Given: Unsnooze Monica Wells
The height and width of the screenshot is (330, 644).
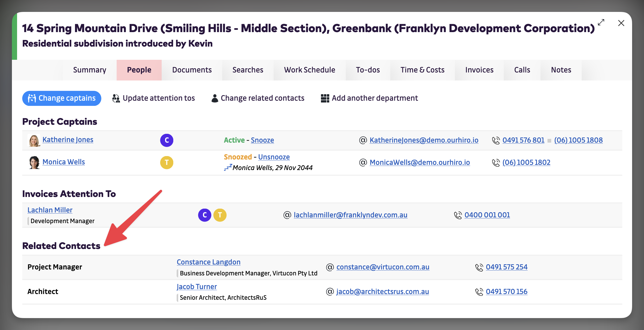Looking at the screenshot, I should pos(274,157).
